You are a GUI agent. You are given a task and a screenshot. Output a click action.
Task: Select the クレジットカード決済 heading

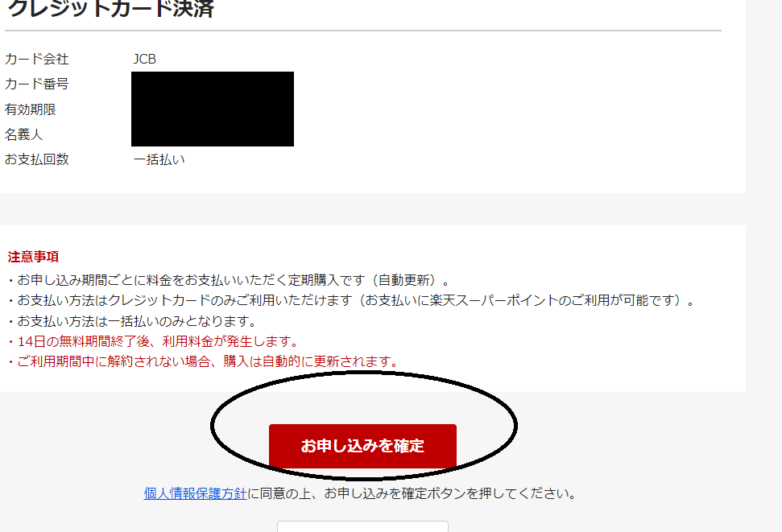pyautogui.click(x=110, y=9)
